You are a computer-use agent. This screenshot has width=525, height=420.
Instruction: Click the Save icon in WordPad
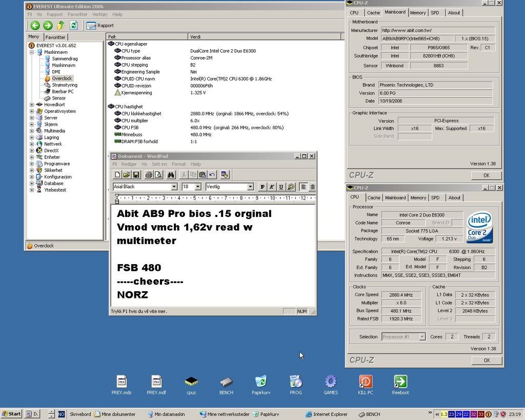click(x=136, y=175)
